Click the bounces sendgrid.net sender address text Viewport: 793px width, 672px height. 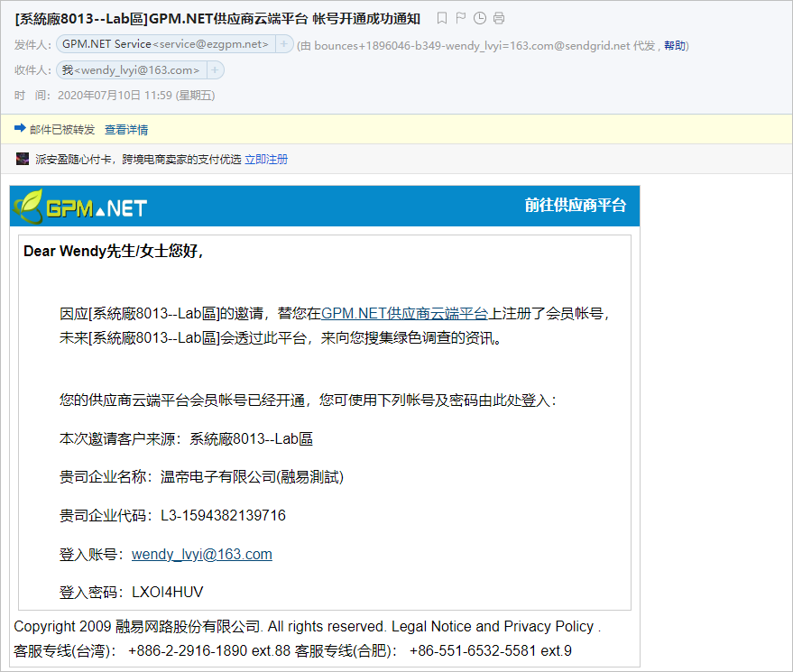pos(472,45)
